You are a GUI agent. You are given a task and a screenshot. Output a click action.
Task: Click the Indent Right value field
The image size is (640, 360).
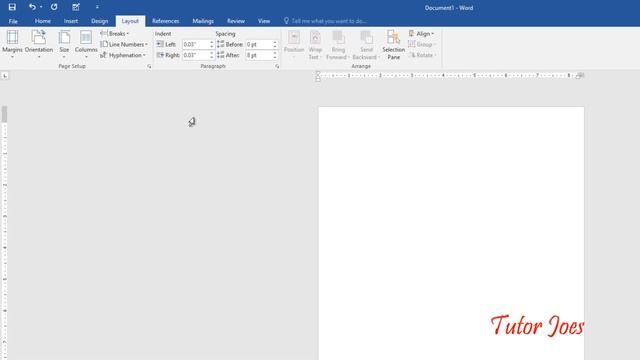tap(196, 55)
